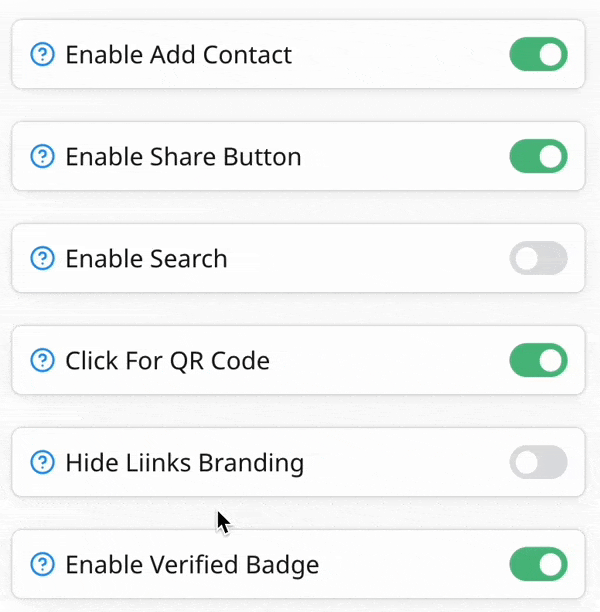Image resolution: width=600 pixels, height=612 pixels.
Task: Disable the Enable Share Button switch
Action: 538,156
